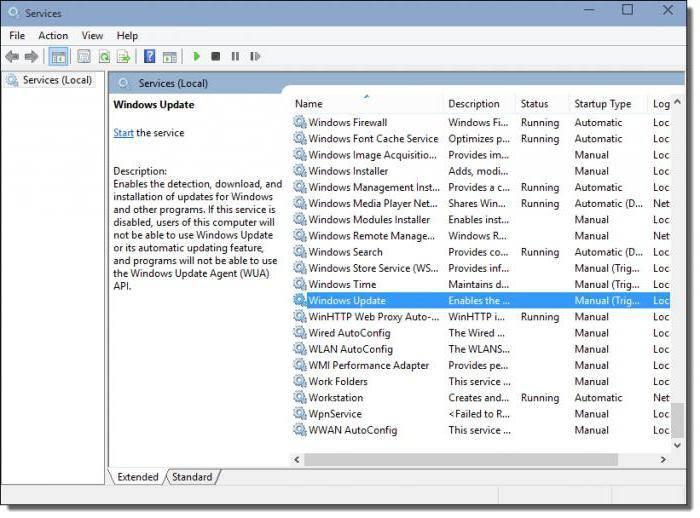Toggle the Action Pane toolbar icon
The image size is (700, 518).
pos(170,57)
